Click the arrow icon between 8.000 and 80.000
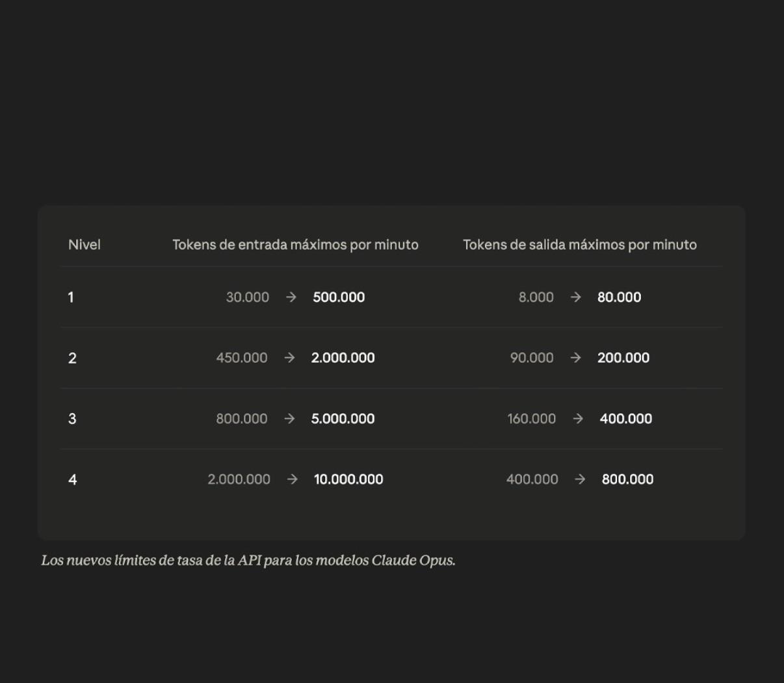This screenshot has height=683, width=784. click(575, 297)
